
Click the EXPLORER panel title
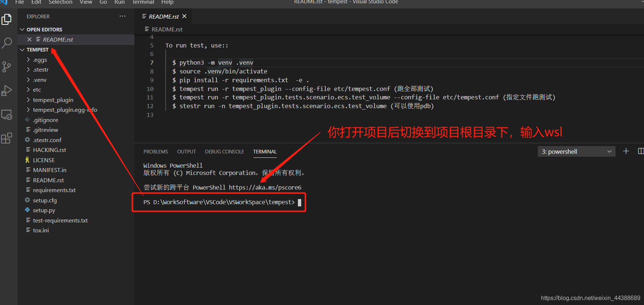(x=38, y=17)
